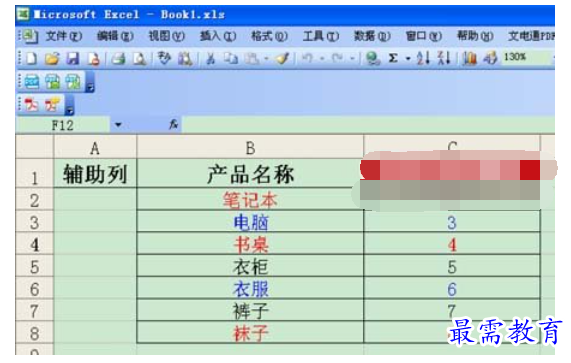This screenshot has height=363, width=571.
Task: Click the Insert Function fx button
Action: click(173, 125)
